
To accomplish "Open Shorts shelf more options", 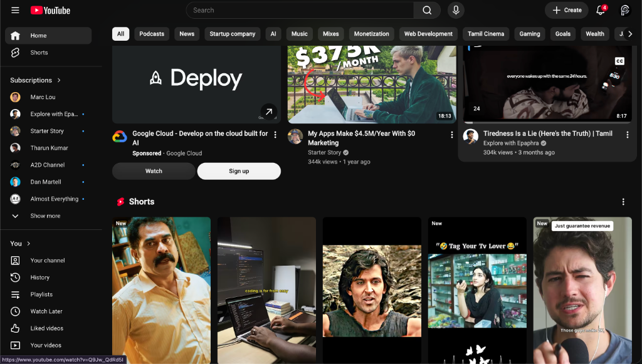I will [623, 202].
